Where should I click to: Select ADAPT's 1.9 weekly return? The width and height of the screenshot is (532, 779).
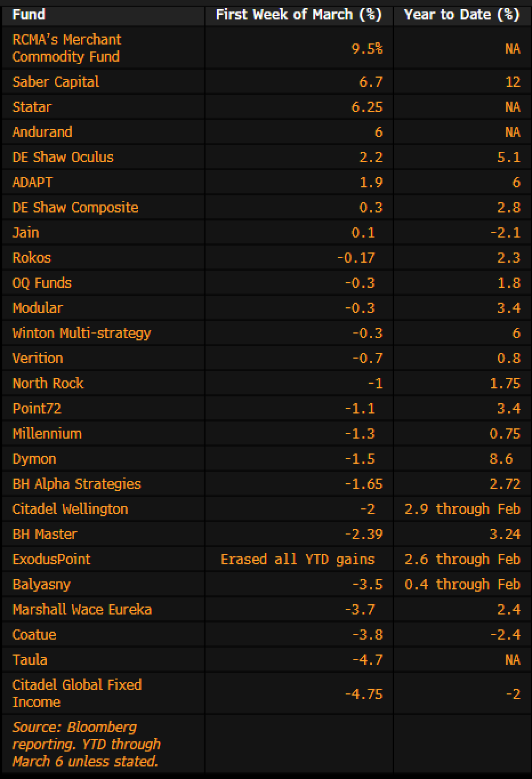coord(371,182)
